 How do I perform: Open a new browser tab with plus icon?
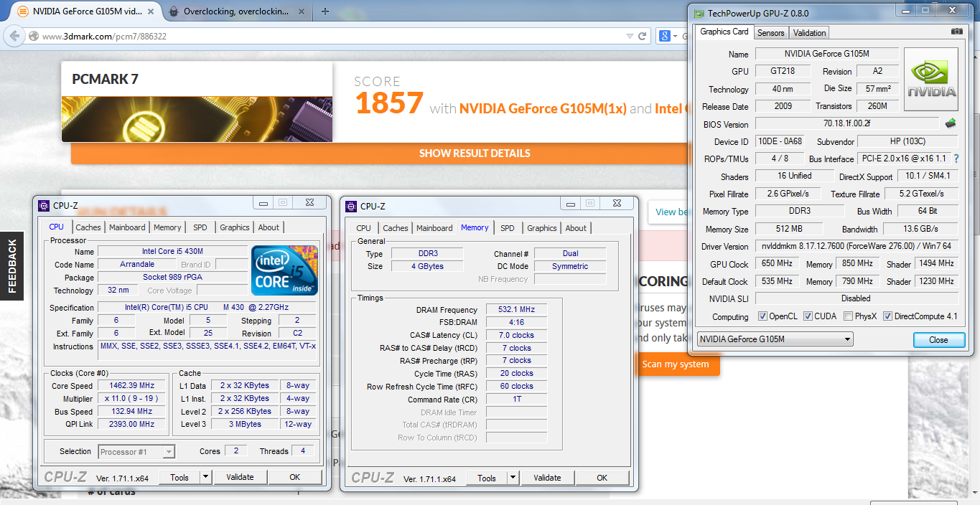(325, 11)
